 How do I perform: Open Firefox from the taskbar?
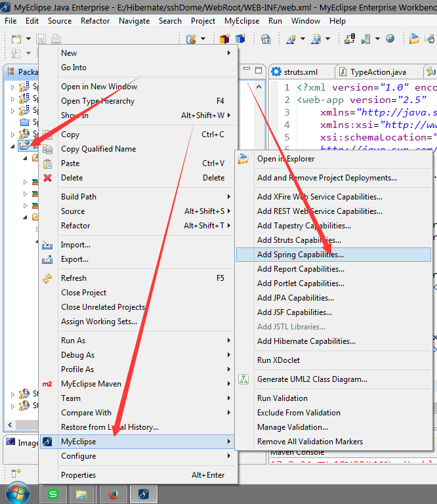click(x=114, y=494)
